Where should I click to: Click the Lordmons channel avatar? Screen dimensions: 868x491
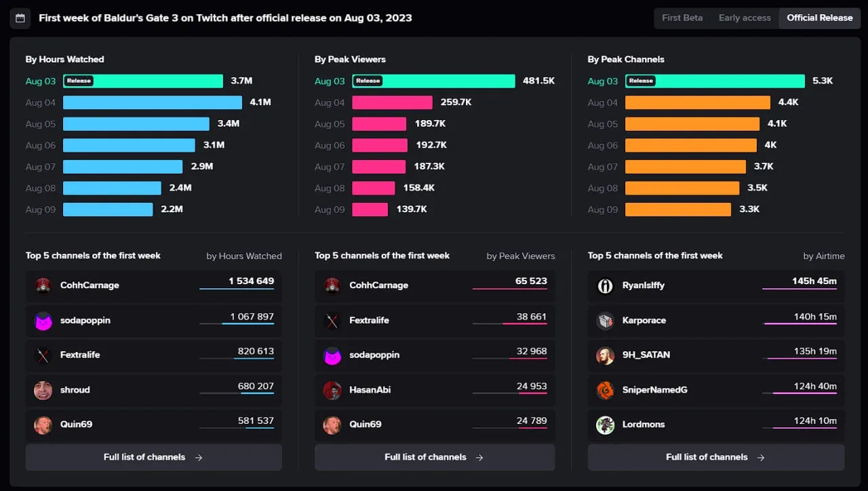(x=605, y=425)
